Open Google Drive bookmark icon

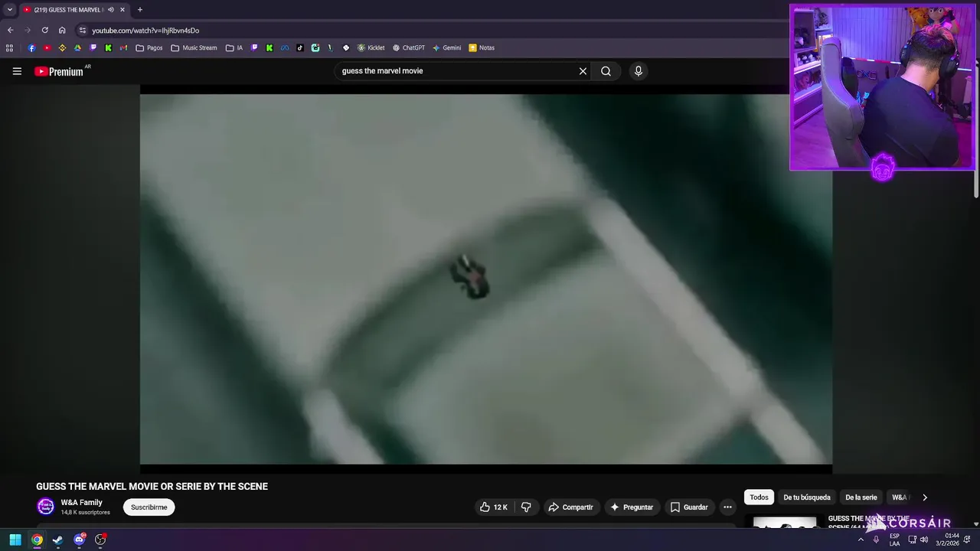[x=77, y=47]
